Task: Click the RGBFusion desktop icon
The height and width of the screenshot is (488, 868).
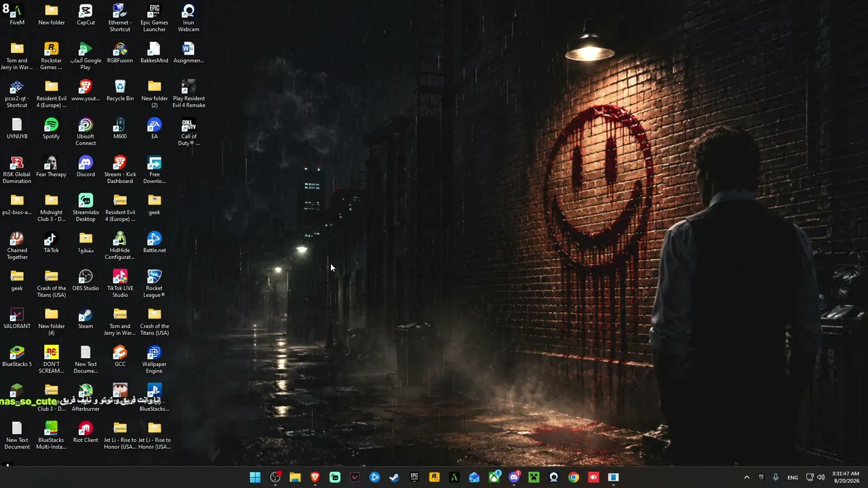Action: click(120, 53)
